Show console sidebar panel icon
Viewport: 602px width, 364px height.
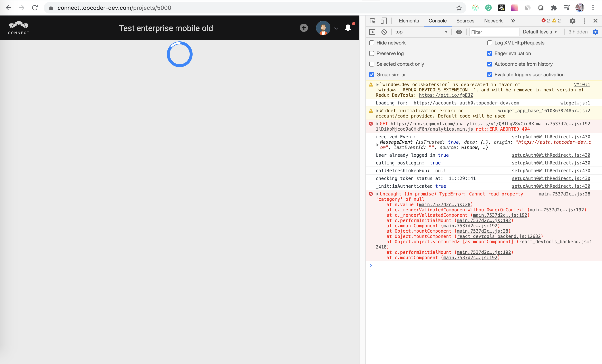tap(372, 32)
